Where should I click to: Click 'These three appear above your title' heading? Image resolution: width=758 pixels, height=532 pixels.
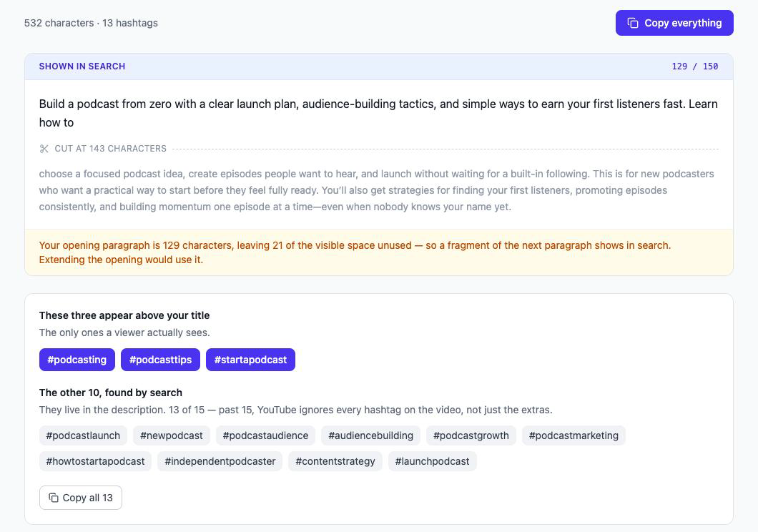pyautogui.click(x=124, y=315)
